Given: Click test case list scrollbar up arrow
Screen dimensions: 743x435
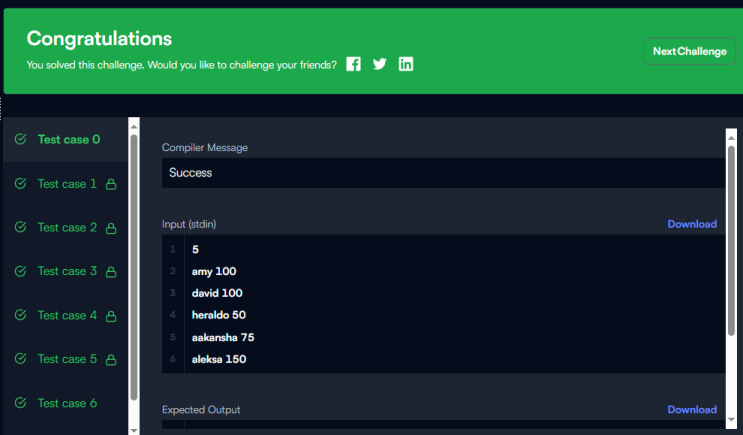Looking at the screenshot, I should [134, 126].
